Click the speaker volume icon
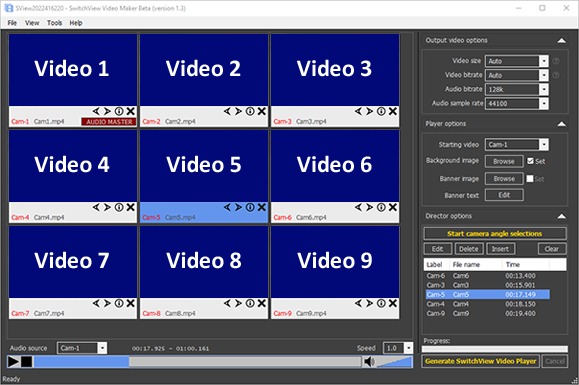This screenshot has height=385, width=579. click(369, 362)
